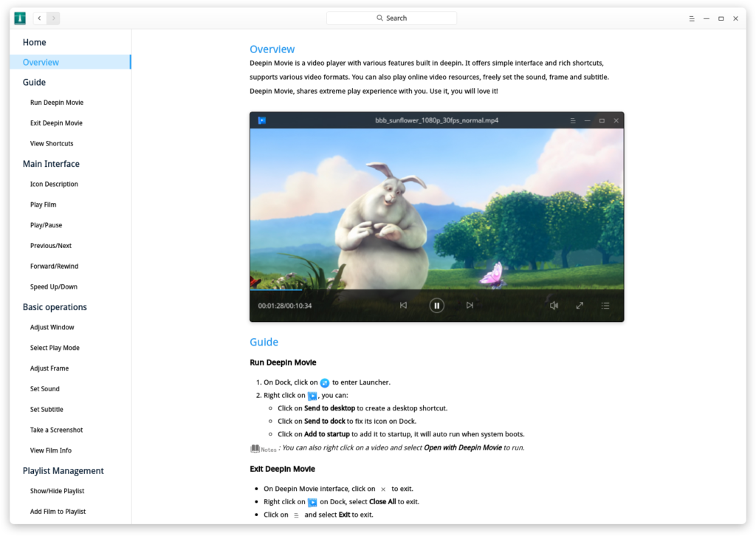Go forward with the right arrow button
The height and width of the screenshot is (536, 756).
click(53, 18)
